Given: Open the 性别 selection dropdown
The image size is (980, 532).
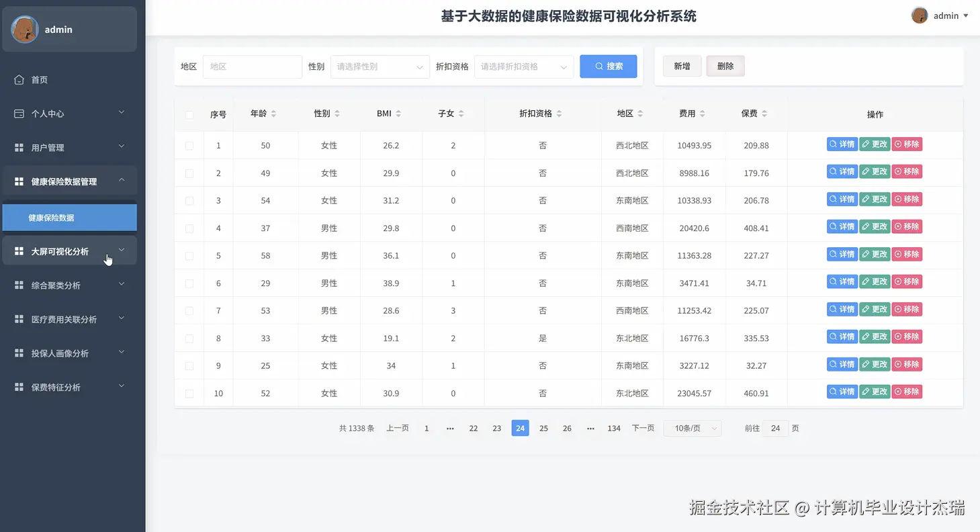Looking at the screenshot, I should click(380, 66).
